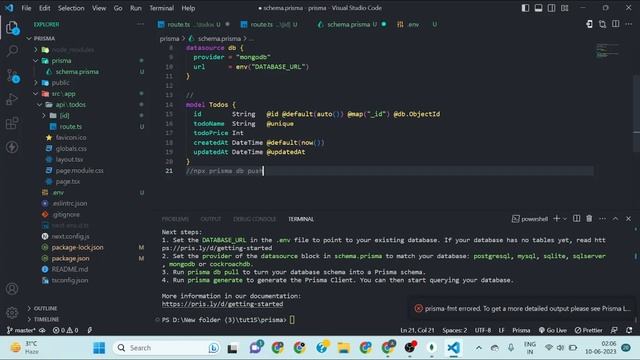Click master branch in status bar

tap(21, 330)
